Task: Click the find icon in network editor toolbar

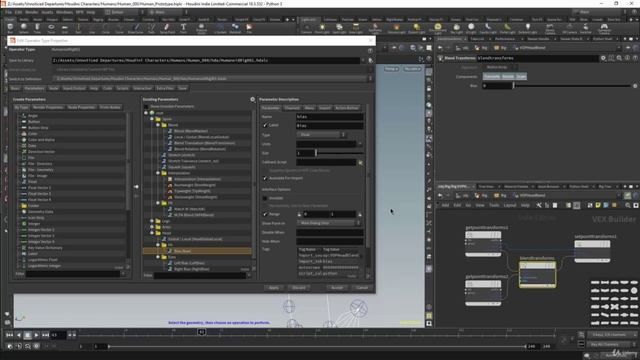Action: click(628, 205)
